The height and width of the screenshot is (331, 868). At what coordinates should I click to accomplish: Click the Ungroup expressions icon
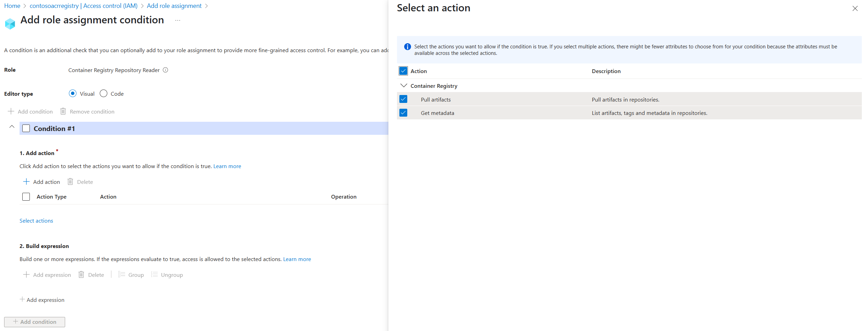(x=155, y=274)
